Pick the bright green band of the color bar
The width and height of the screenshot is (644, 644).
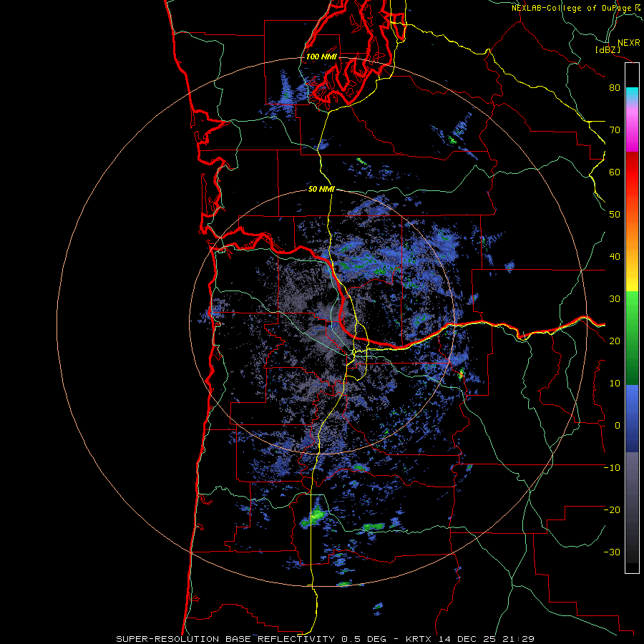[632, 308]
